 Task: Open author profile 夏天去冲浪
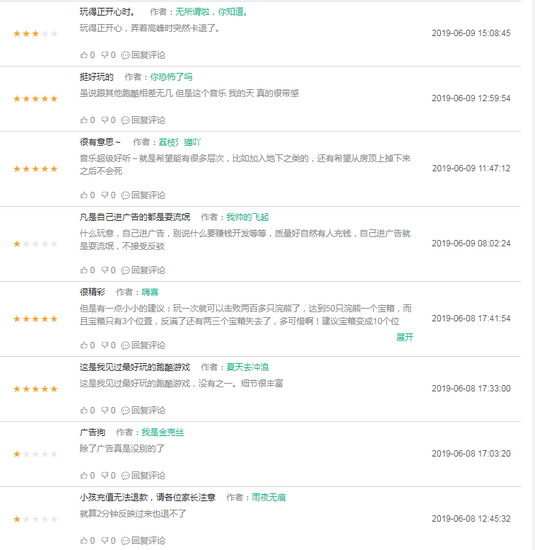247,367
